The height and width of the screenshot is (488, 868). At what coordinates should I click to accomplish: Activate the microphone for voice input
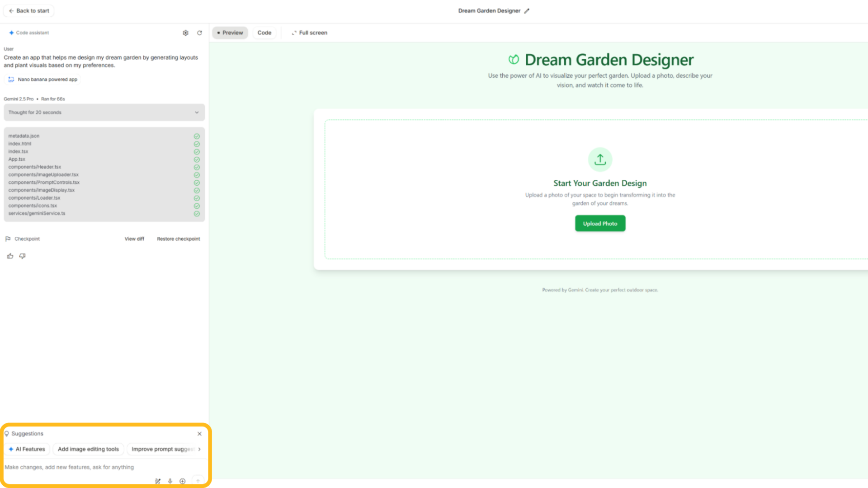(x=170, y=481)
